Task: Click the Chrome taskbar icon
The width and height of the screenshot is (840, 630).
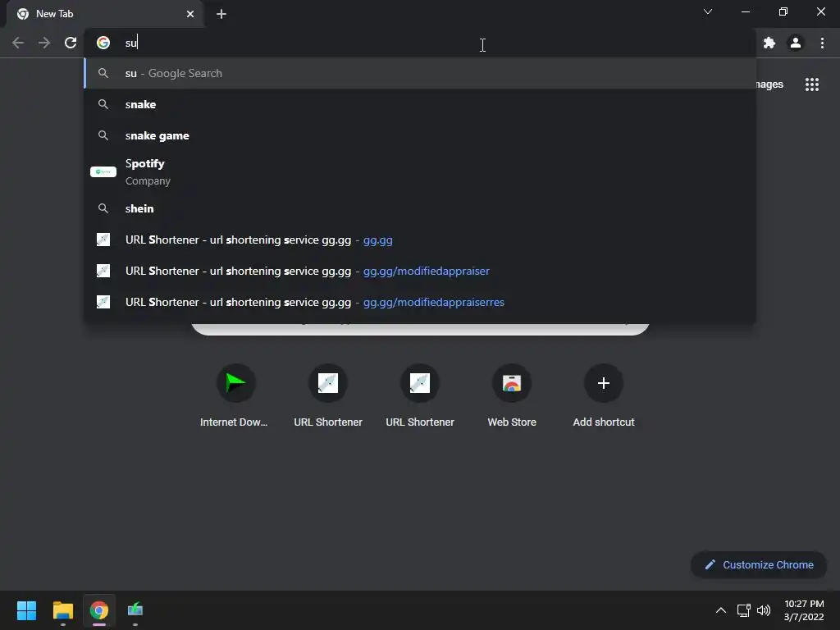Action: tap(99, 610)
